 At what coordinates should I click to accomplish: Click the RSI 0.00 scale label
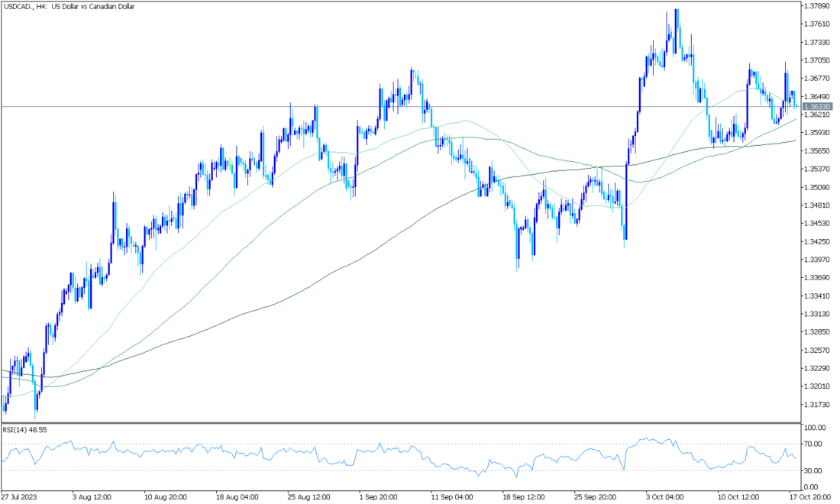coord(812,487)
